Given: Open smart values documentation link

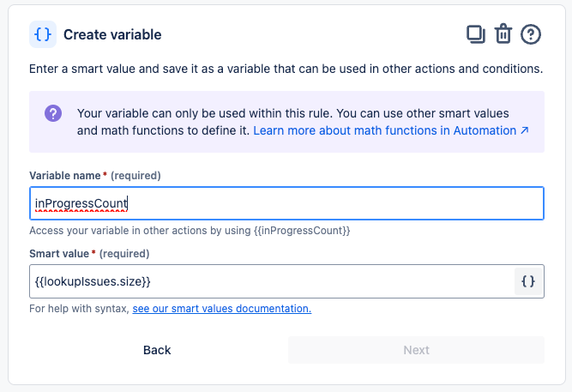Looking at the screenshot, I should pos(221,309).
